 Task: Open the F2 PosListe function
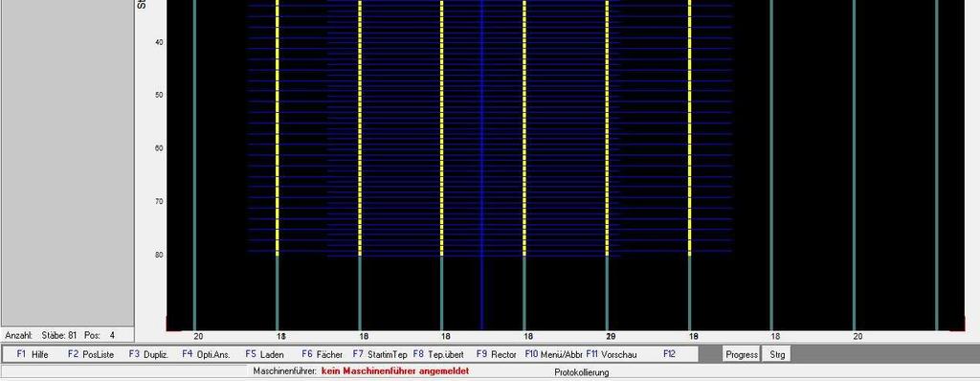(x=91, y=354)
